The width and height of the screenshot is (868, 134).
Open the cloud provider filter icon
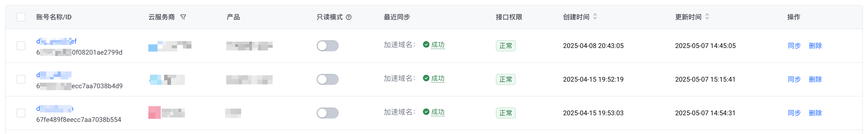(183, 17)
